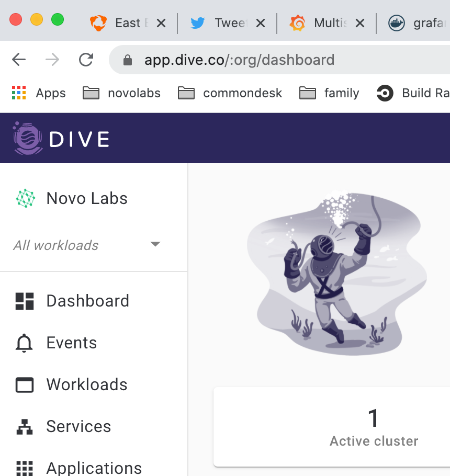Click the macOS yellow minimize button

37,20
